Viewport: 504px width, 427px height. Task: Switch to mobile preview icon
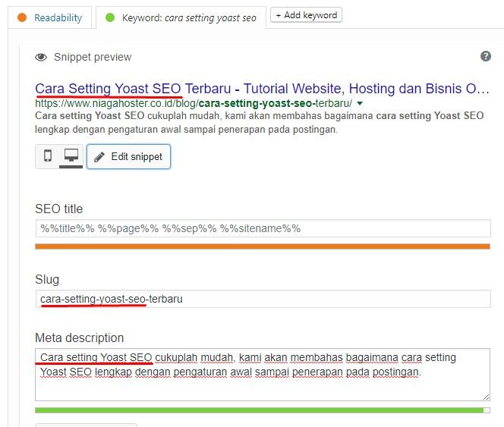pyautogui.click(x=48, y=155)
